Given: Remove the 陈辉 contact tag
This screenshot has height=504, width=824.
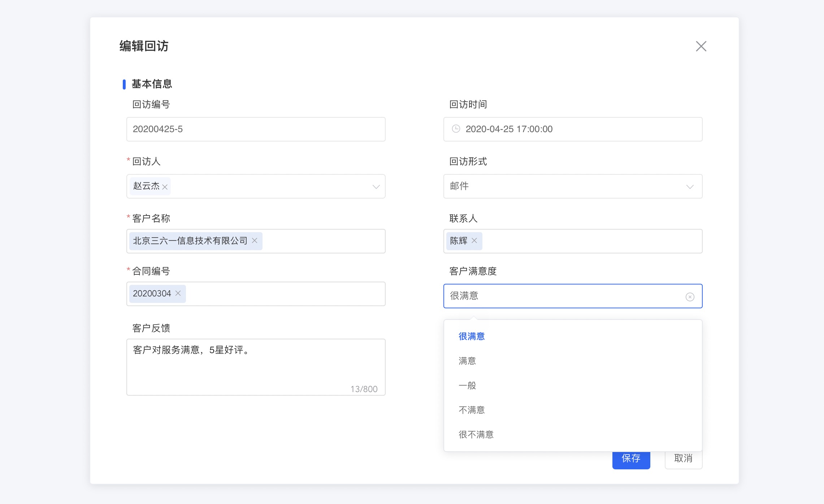Looking at the screenshot, I should tap(474, 240).
